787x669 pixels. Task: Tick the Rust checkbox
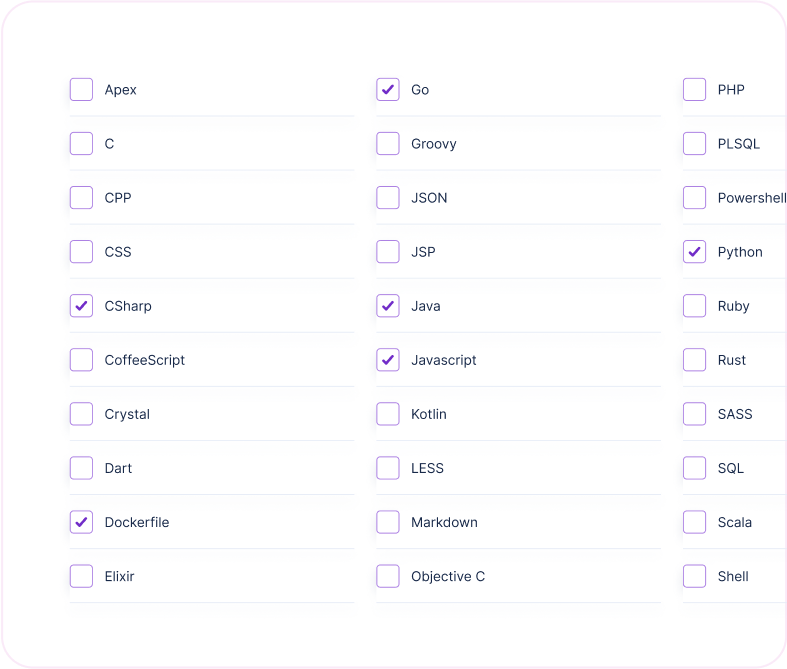(695, 360)
